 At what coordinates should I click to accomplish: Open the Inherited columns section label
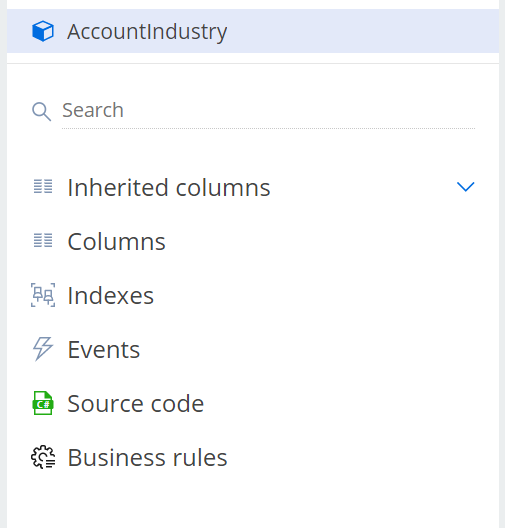click(x=169, y=187)
